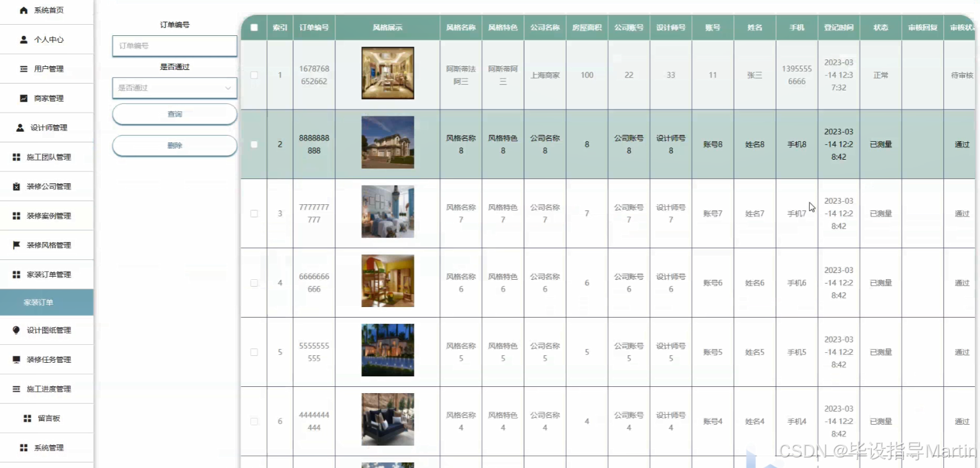Expand the 施工进度管理 menu
This screenshot has height=468, width=980.
point(46,389)
